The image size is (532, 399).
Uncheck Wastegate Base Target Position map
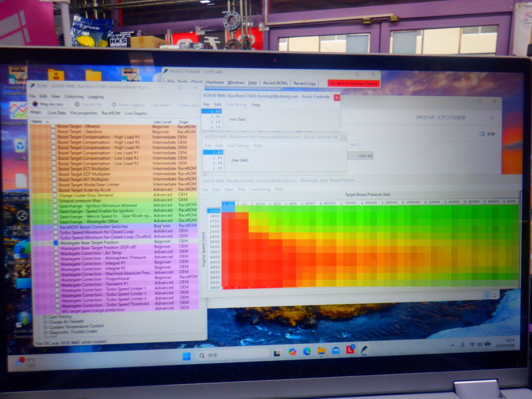[x=56, y=242]
